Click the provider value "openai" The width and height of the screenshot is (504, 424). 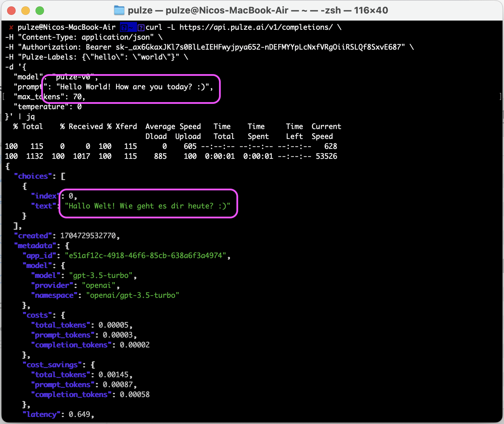pyautogui.click(x=99, y=285)
